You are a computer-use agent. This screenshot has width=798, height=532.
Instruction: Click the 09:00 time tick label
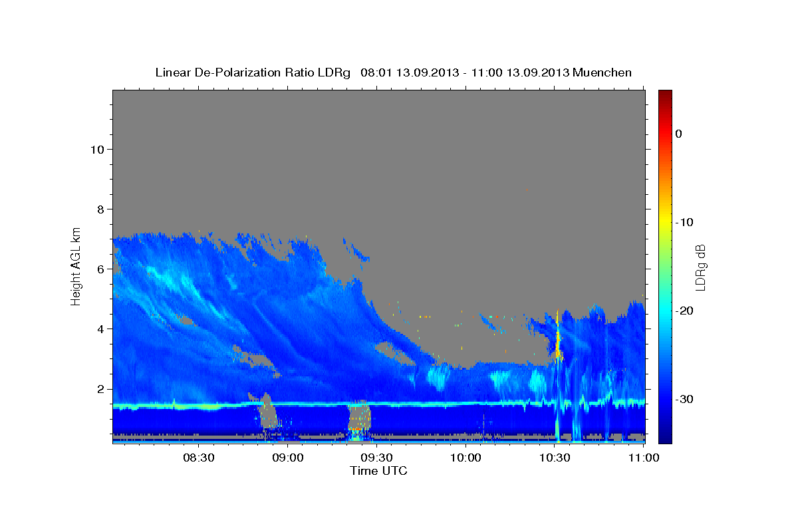[x=287, y=458]
